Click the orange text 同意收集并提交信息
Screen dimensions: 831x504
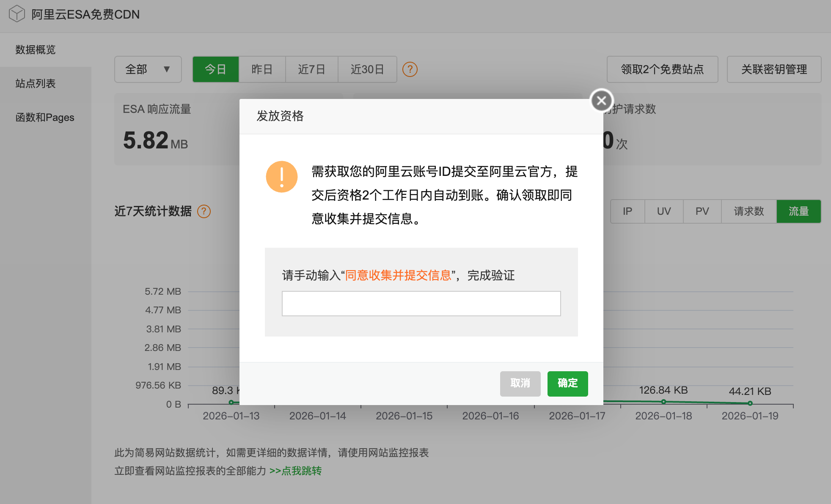[398, 276]
